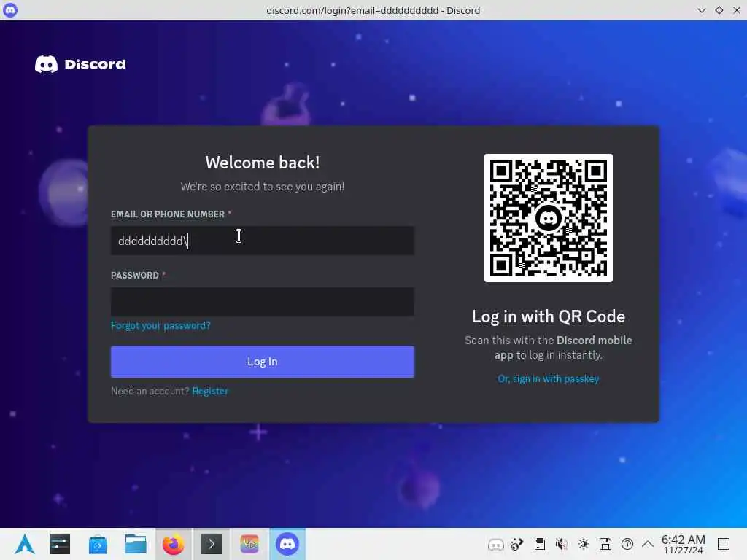The image size is (747, 560).
Task: Minimize the Discord window
Action: (702, 10)
